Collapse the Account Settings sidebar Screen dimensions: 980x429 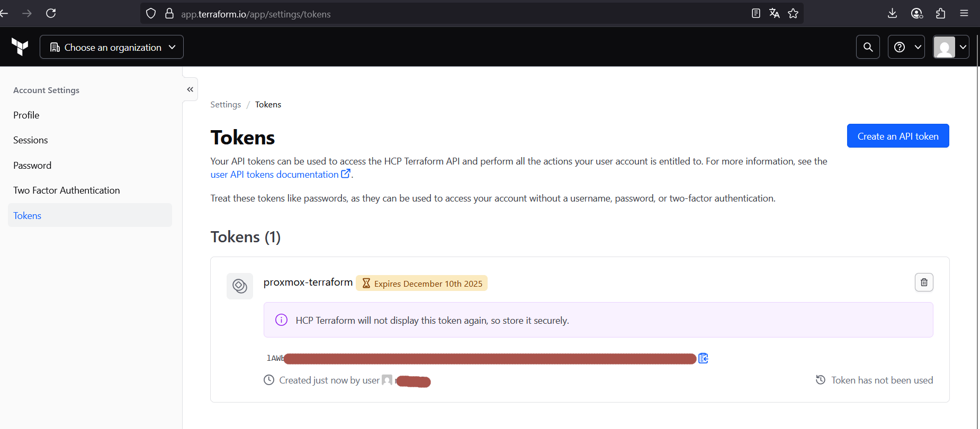[x=190, y=89]
